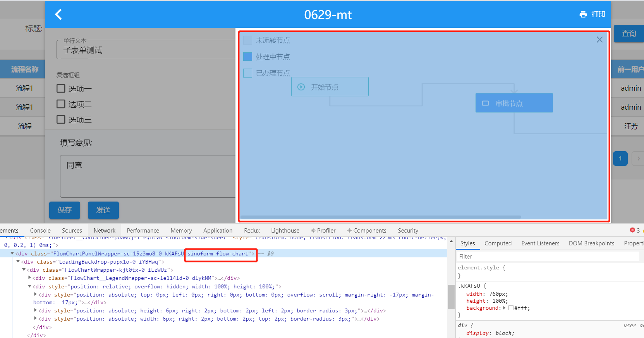Focus the 填写意见 textarea
644x338 pixels.
pos(148,176)
